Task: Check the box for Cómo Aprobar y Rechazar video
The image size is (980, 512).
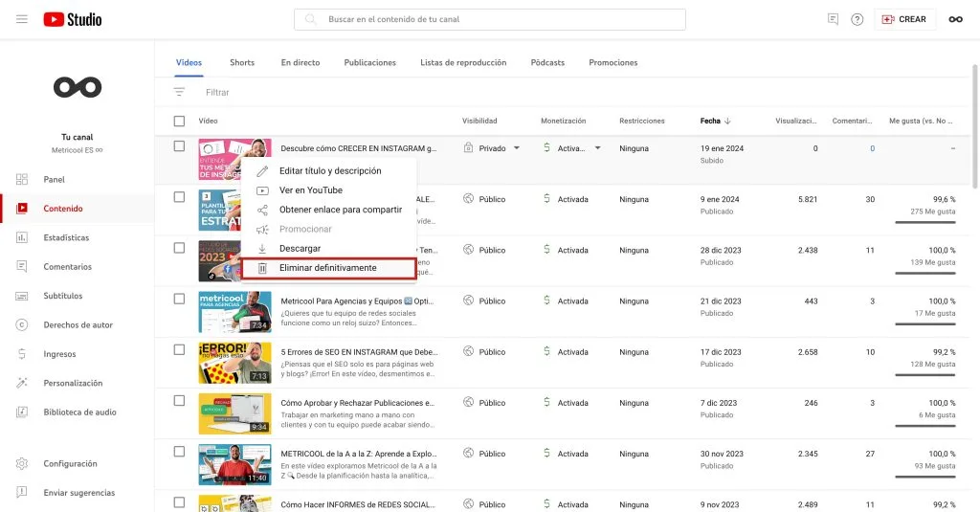Action: 179,401
